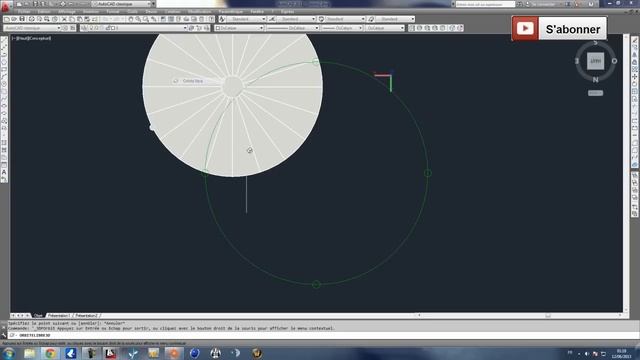Click in the command line input field

point(322,335)
